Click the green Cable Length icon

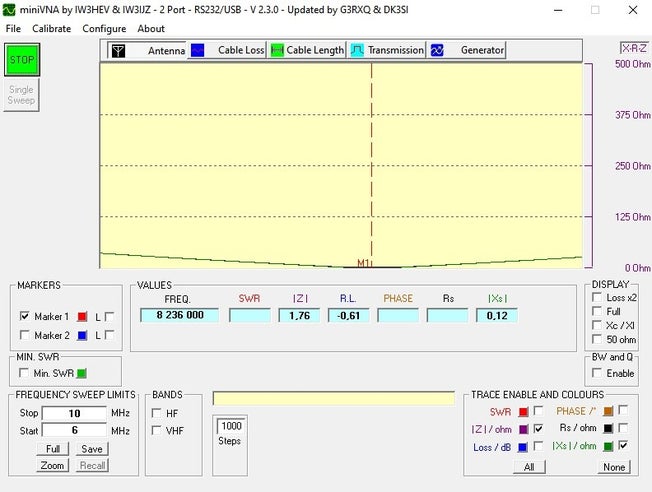coord(277,50)
